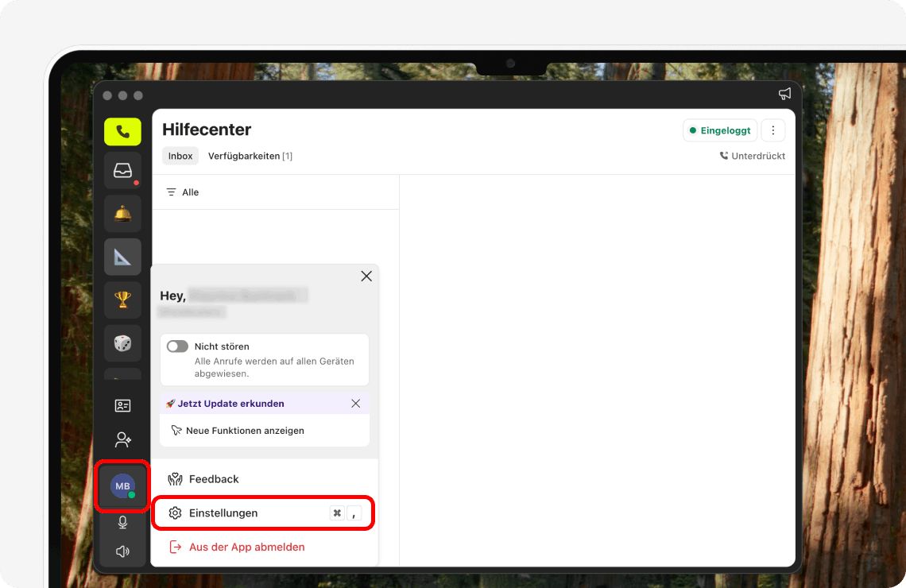
Task: Switch to the Verfügbarkeiten tab
Action: pos(245,156)
